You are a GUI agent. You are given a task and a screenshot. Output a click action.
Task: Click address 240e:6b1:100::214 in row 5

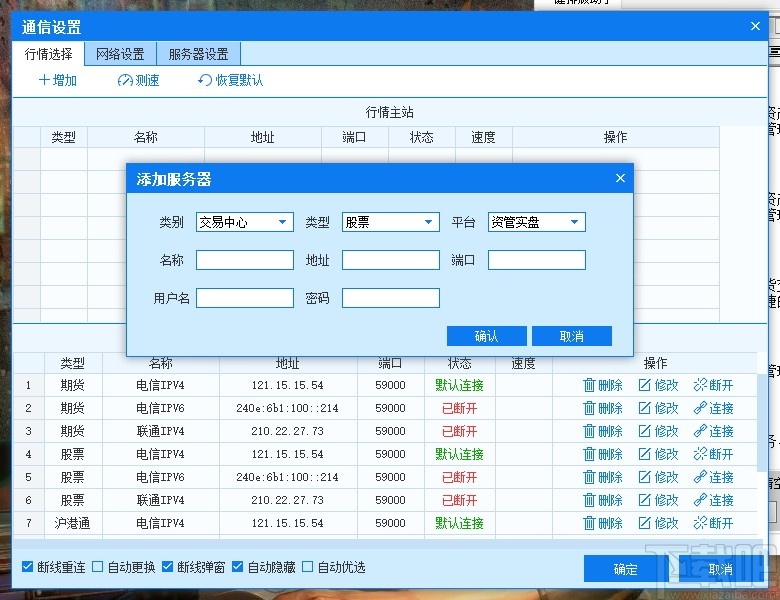pyautogui.click(x=288, y=477)
